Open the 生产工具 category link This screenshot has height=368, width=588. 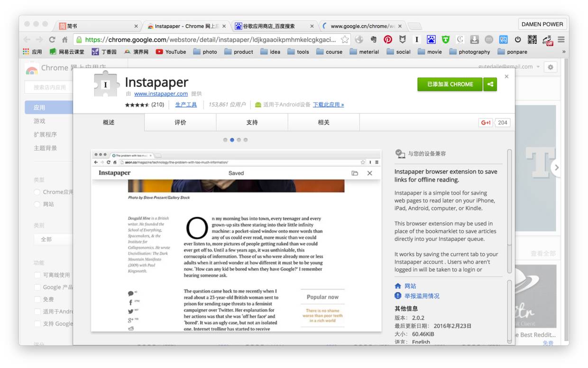click(x=186, y=105)
